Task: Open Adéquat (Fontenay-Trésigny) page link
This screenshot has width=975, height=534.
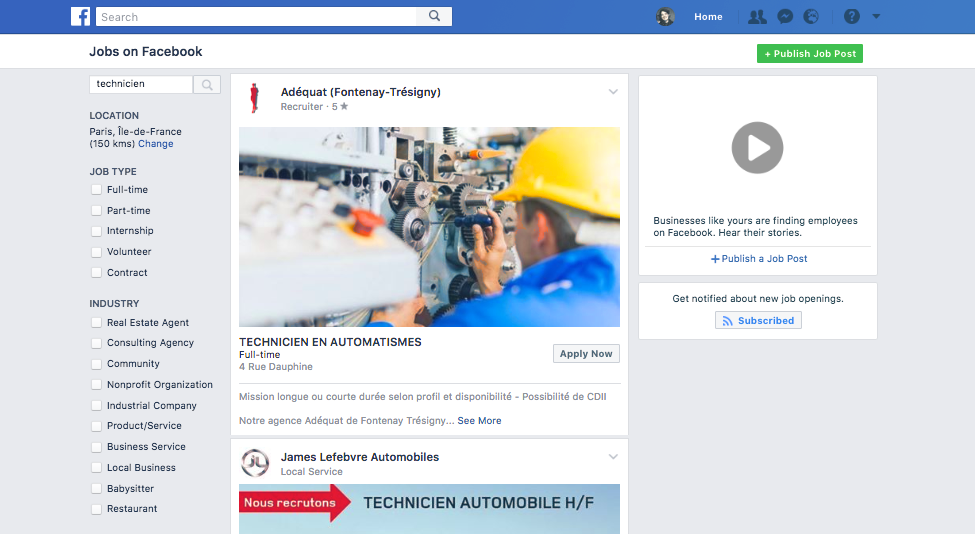Action: (x=361, y=92)
